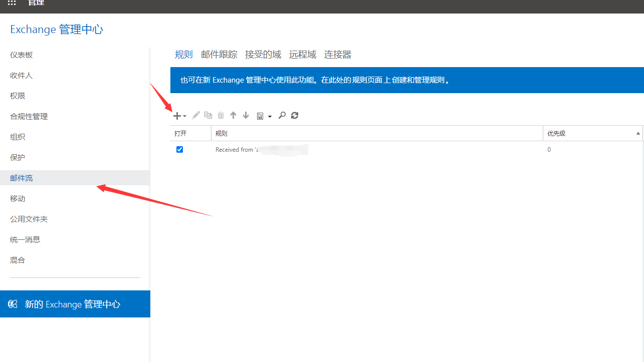Open 移动 in the sidebar
Screen dimensions: 644x362
tap(18, 198)
